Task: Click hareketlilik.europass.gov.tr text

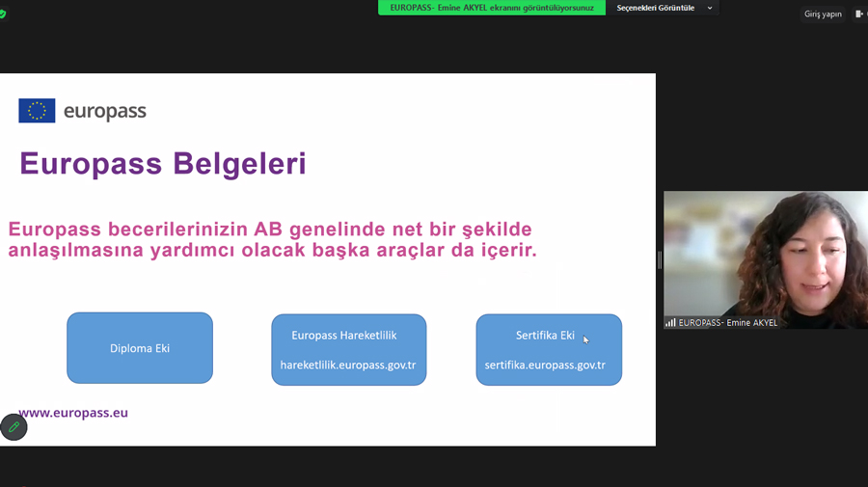Action: coord(347,365)
